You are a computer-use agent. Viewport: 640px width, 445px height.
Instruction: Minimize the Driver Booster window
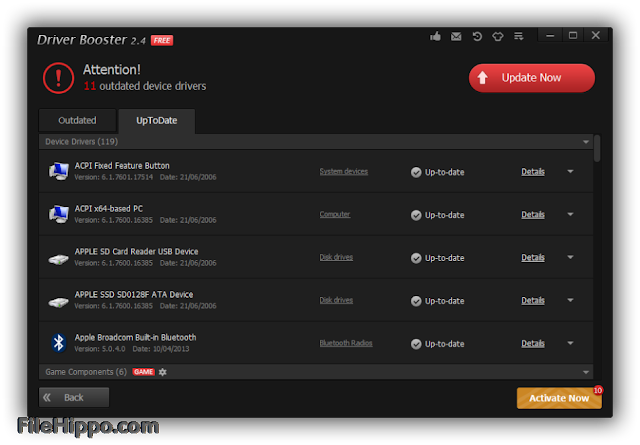point(550,36)
